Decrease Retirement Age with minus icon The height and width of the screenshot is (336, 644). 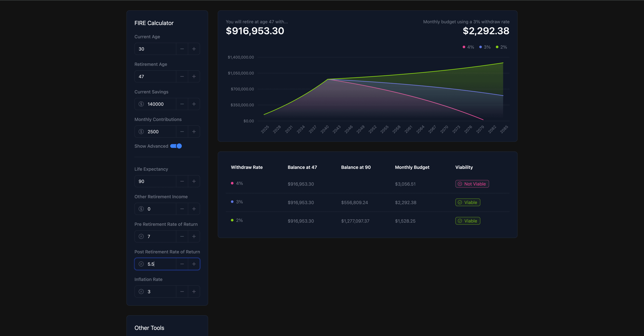(182, 77)
